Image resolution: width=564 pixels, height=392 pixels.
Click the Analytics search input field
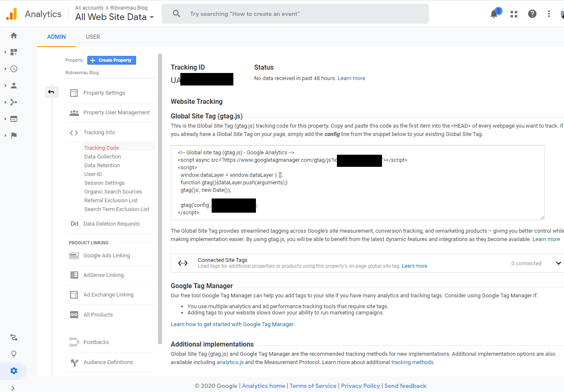(295, 14)
